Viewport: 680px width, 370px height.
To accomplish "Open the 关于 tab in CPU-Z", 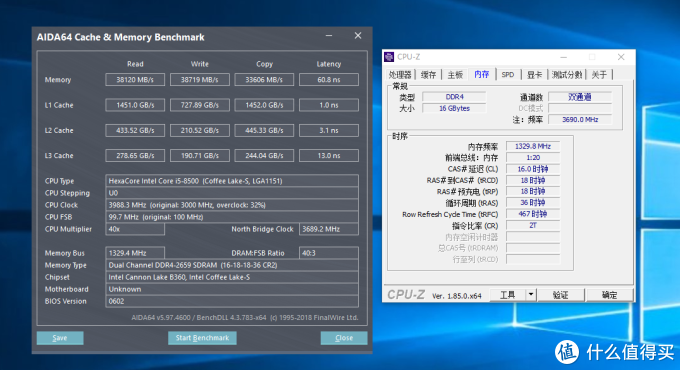I will point(599,75).
